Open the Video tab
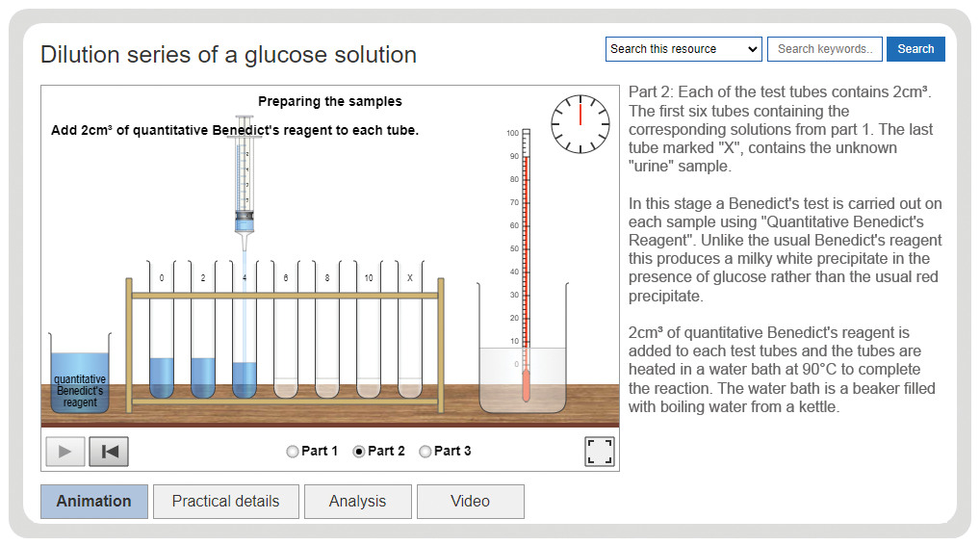Viewport: 980px width, 545px height. click(470, 502)
